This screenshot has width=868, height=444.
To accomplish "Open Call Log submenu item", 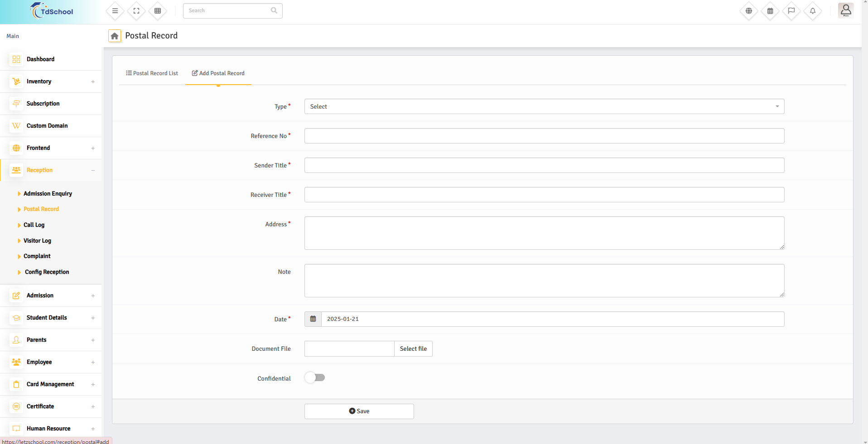I will [34, 225].
